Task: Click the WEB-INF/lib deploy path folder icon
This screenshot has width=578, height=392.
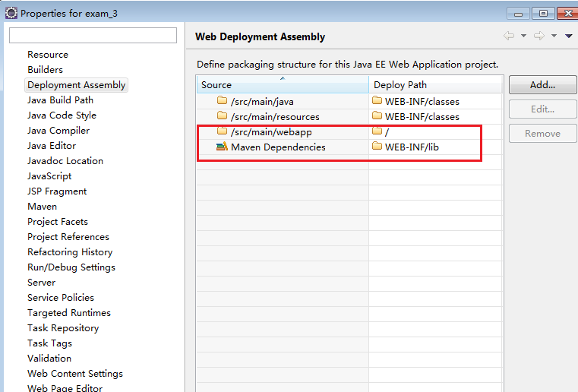Action: click(x=377, y=147)
